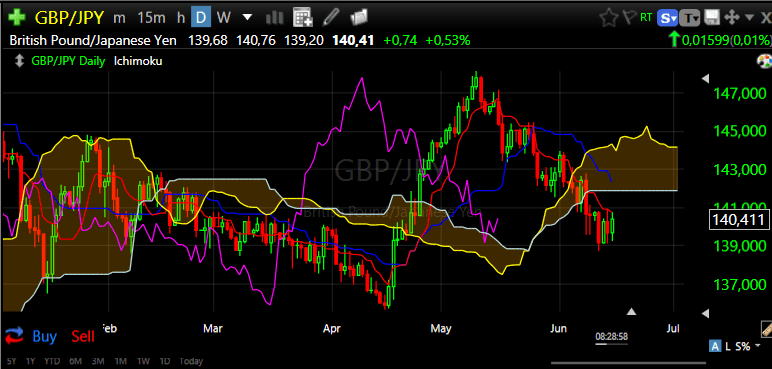Image resolution: width=772 pixels, height=369 pixels.
Task: Click the 137,000 price axis label
Action: 740,284
